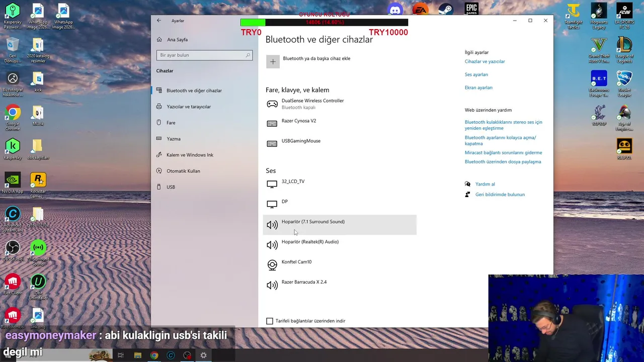Open the Müzik folder on desktop
644x362 pixels.
[x=38, y=116]
